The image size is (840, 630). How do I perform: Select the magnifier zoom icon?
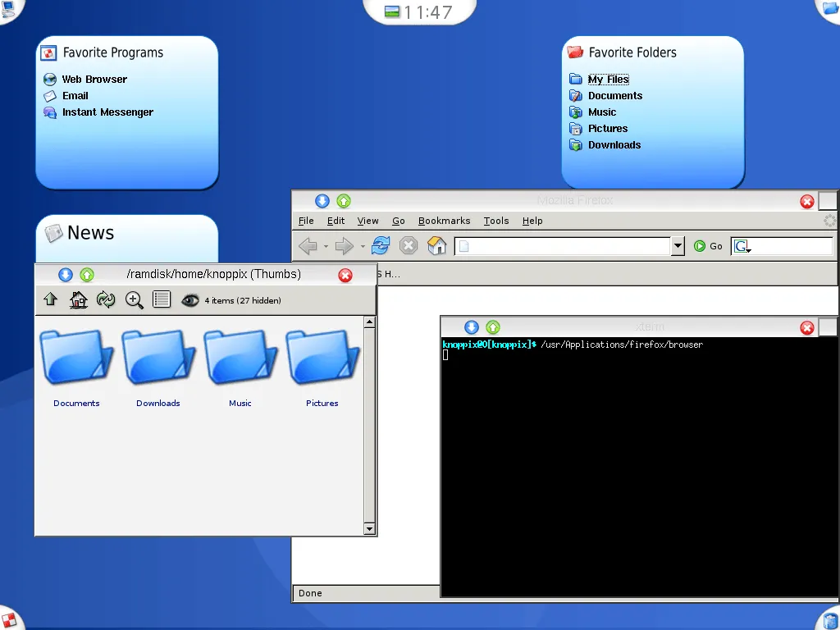[134, 299]
